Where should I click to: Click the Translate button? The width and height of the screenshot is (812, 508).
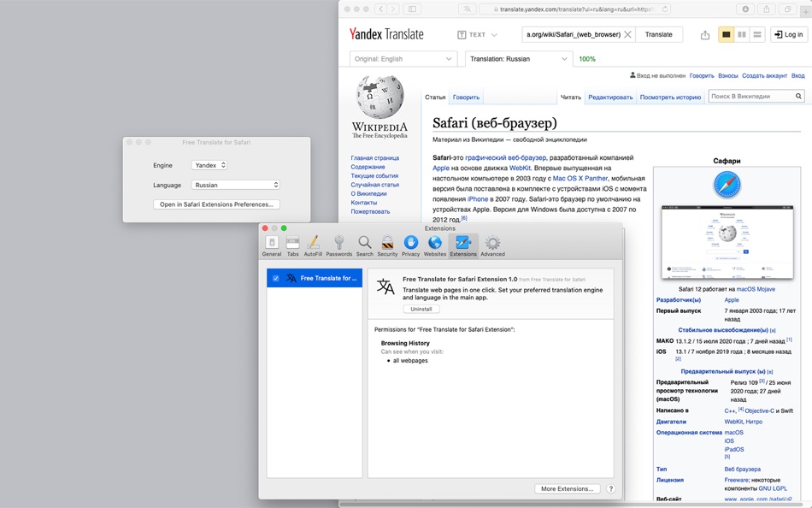coord(659,35)
